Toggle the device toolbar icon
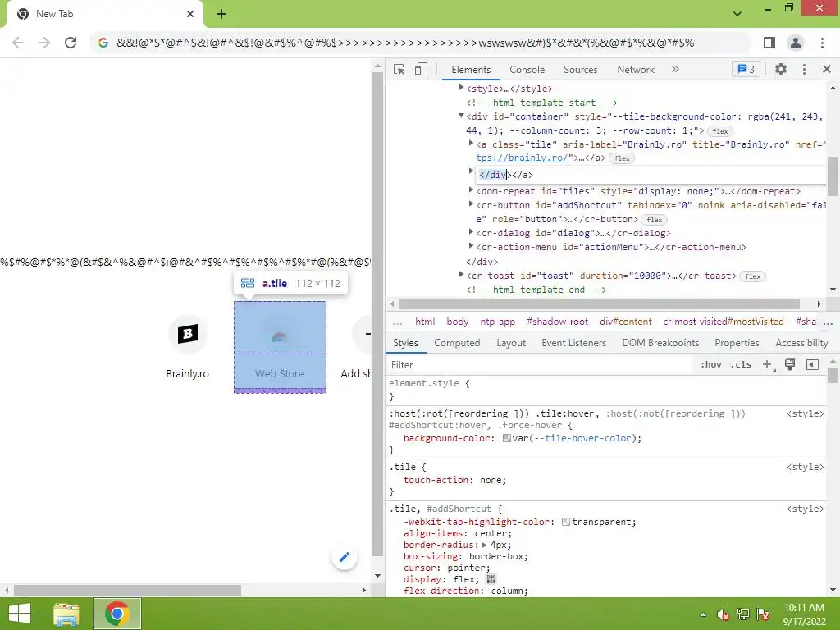 pyautogui.click(x=421, y=70)
